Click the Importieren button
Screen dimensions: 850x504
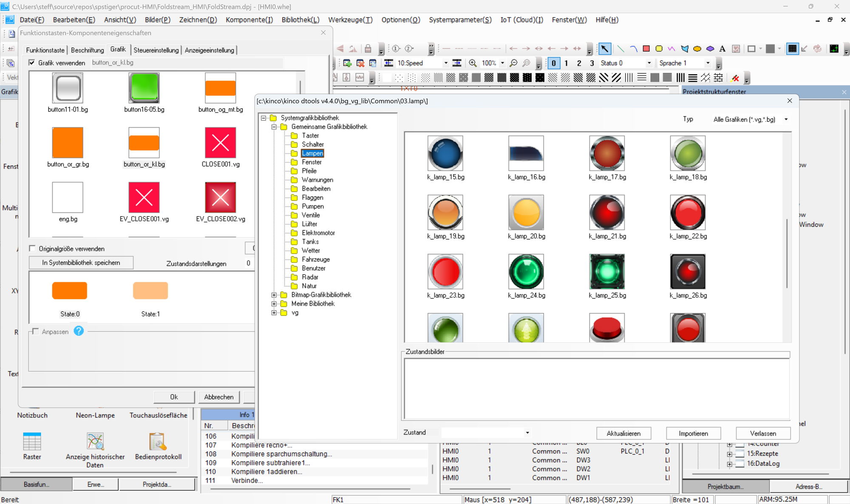tap(693, 433)
